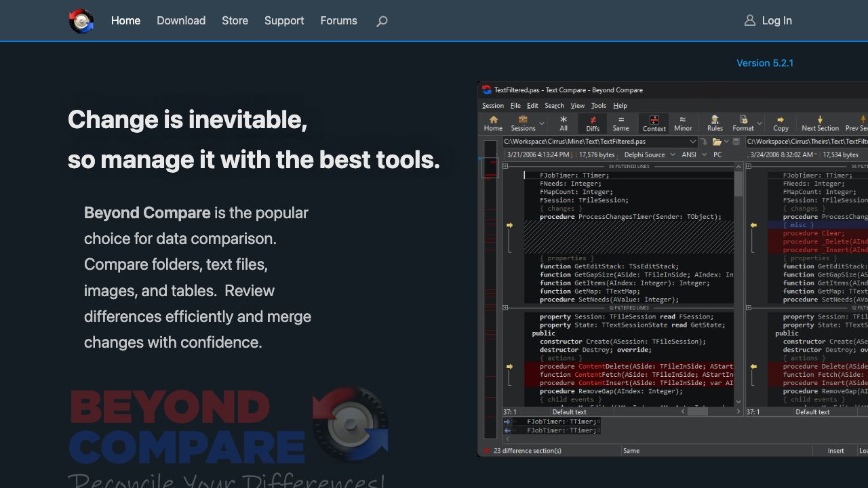Expand the Sessions toolbar dropdown arrow
The width and height of the screenshot is (868, 488).
[x=542, y=124]
